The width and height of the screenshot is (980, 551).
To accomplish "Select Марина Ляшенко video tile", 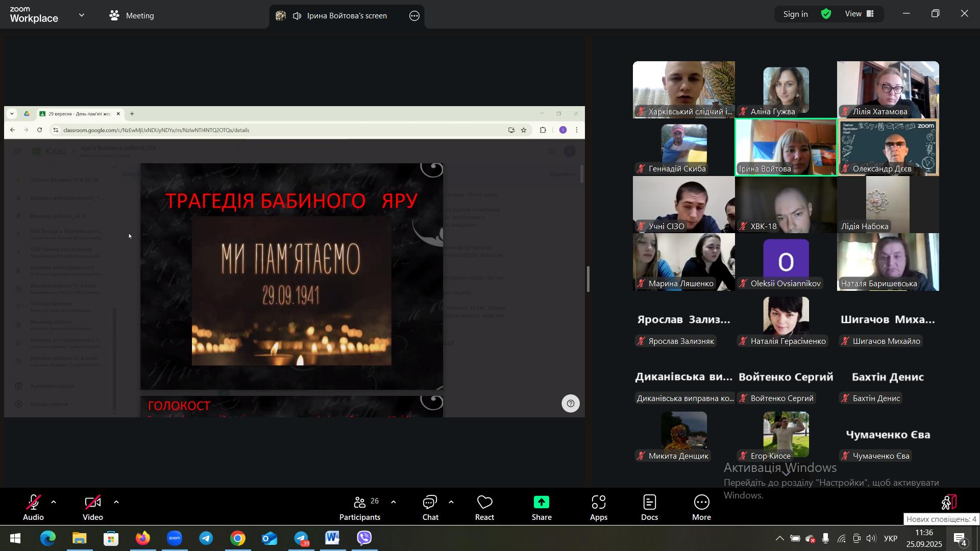I will click(x=684, y=262).
